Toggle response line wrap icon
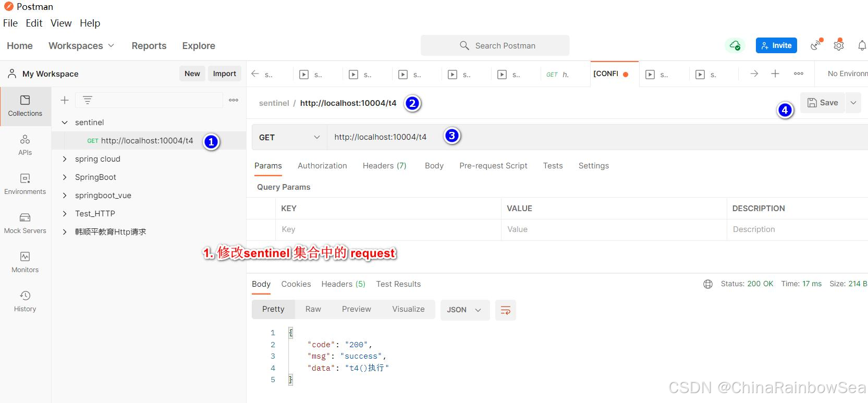The width and height of the screenshot is (868, 403). pyautogui.click(x=506, y=310)
